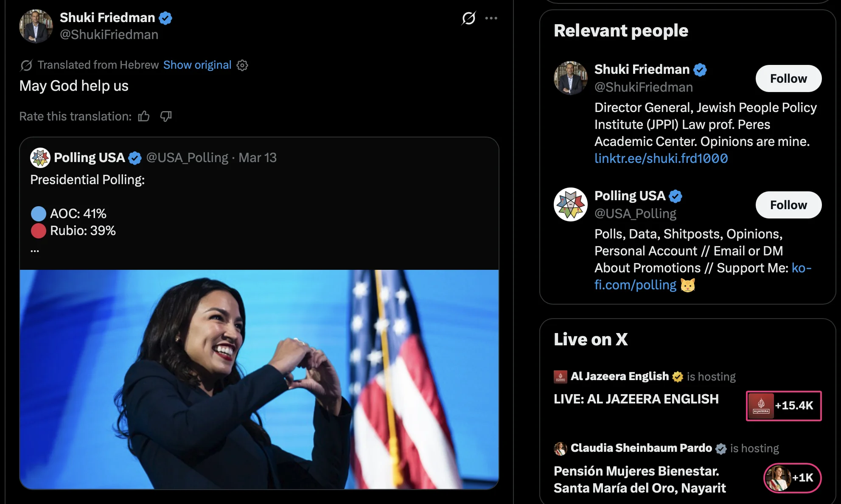Open linktr.ee/shuki.frd1000 link
The height and width of the screenshot is (504, 841).
coord(661,158)
